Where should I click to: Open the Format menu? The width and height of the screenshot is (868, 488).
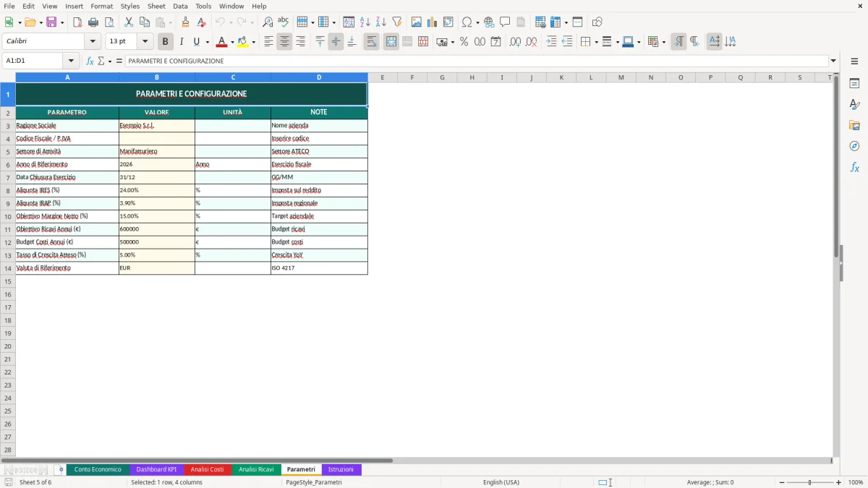click(102, 6)
